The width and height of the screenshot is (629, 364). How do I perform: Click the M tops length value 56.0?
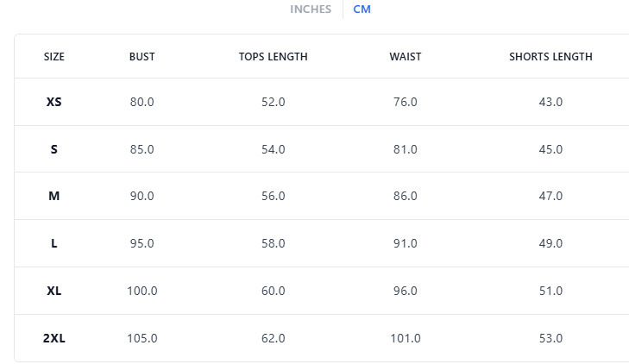coord(274,196)
